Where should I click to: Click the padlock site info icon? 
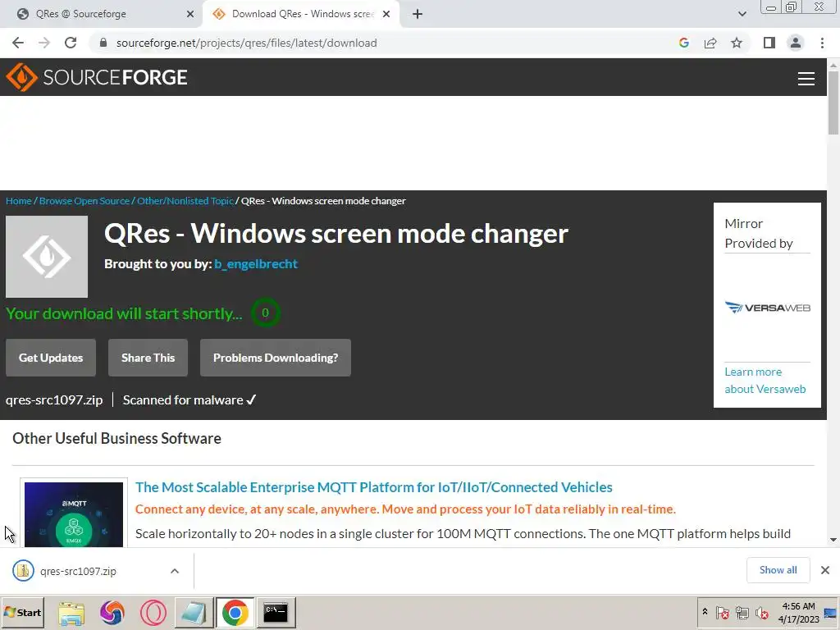pos(103,43)
